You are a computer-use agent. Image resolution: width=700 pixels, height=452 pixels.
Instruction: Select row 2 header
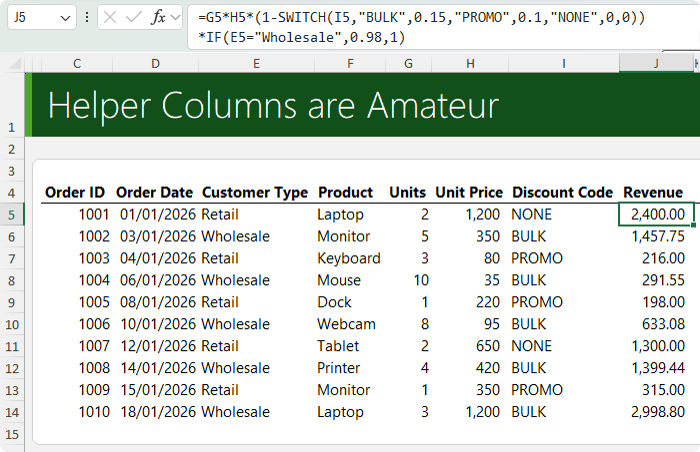coord(12,149)
